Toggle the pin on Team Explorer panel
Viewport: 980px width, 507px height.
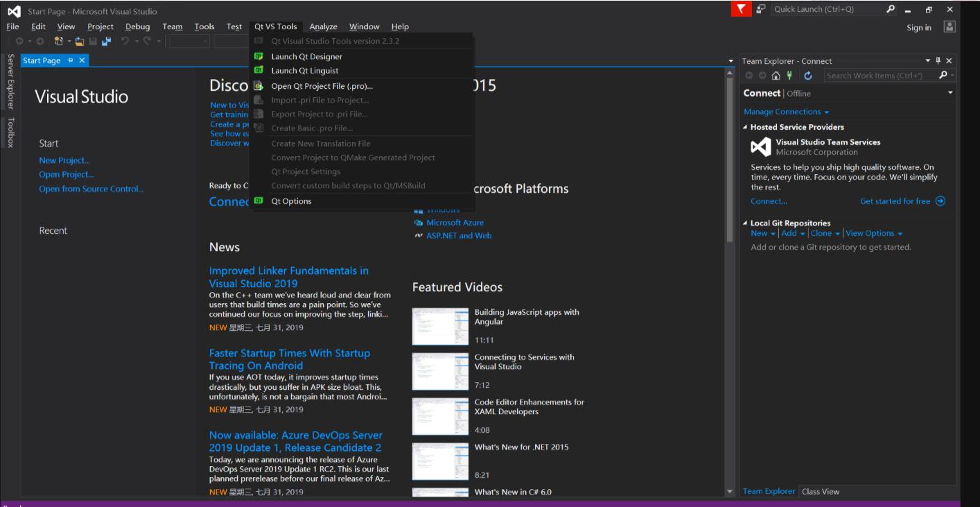pos(938,61)
